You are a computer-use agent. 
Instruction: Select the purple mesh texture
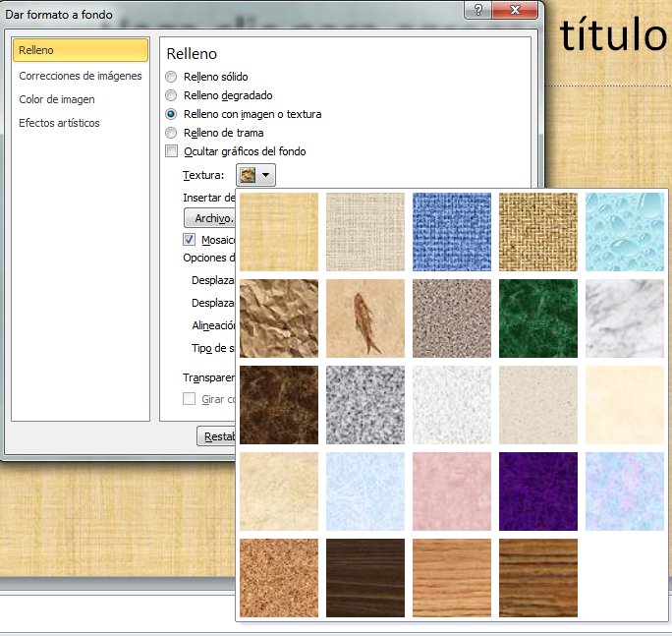538,491
